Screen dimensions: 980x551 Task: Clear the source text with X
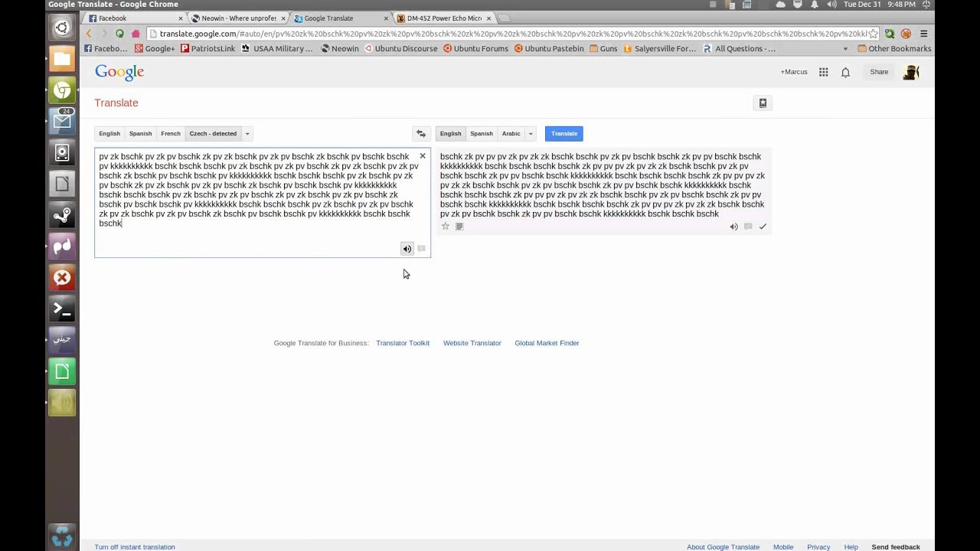(422, 156)
